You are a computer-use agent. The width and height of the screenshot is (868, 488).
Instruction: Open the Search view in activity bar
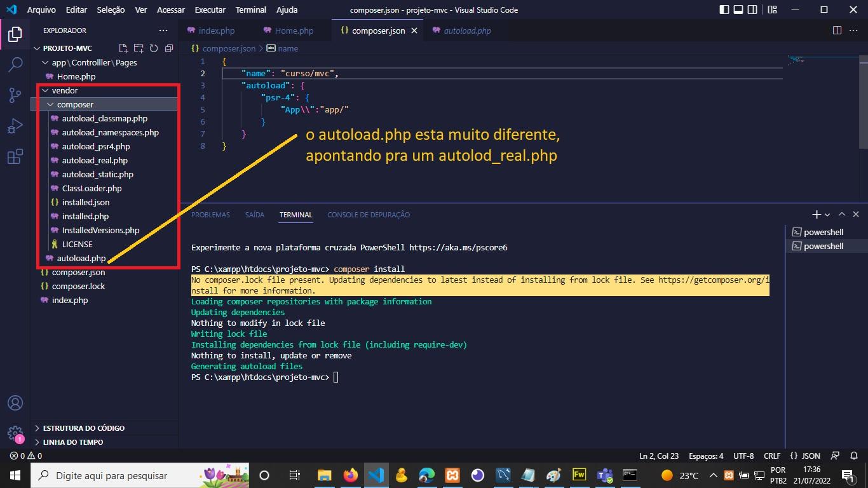[x=15, y=65]
